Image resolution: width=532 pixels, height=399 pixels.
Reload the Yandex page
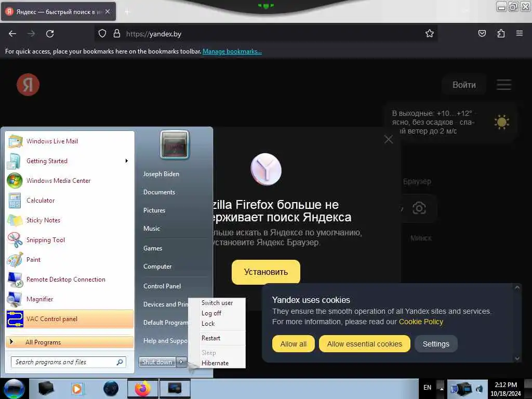(x=50, y=34)
